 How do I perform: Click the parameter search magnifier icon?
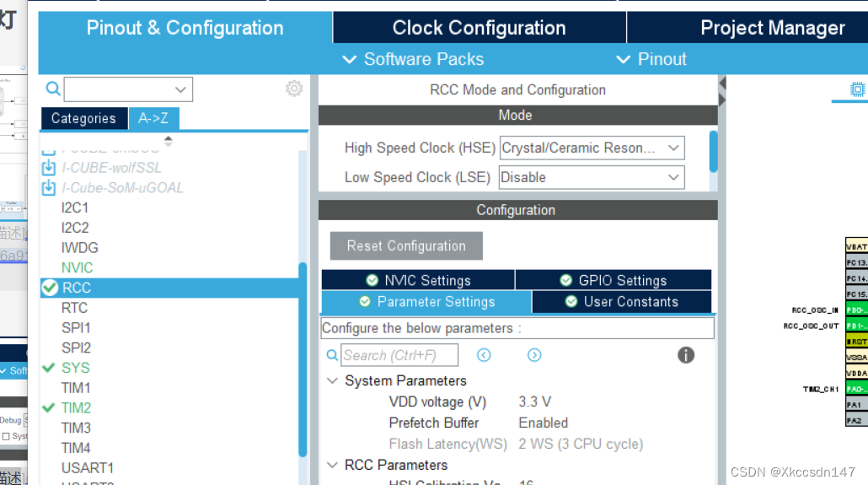tap(332, 355)
